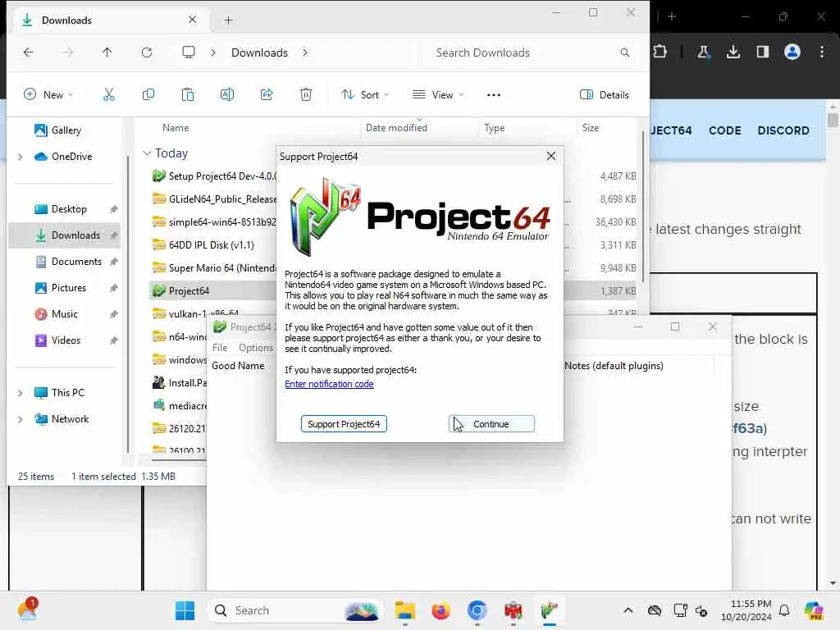Click the This PC monitor icon in address bar
840x630 pixels.
pos(189,52)
